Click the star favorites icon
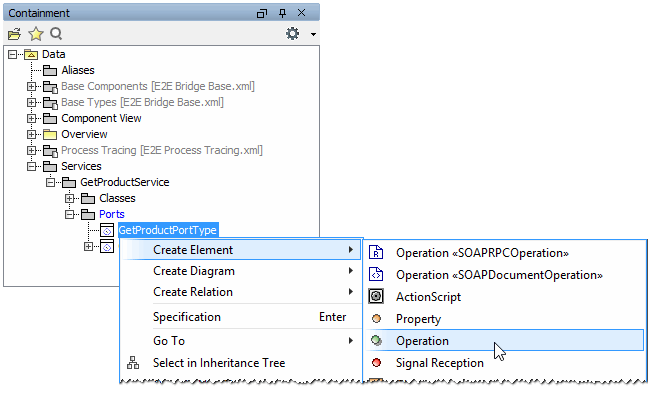Image resolution: width=651 pixels, height=393 pixels. [x=36, y=34]
